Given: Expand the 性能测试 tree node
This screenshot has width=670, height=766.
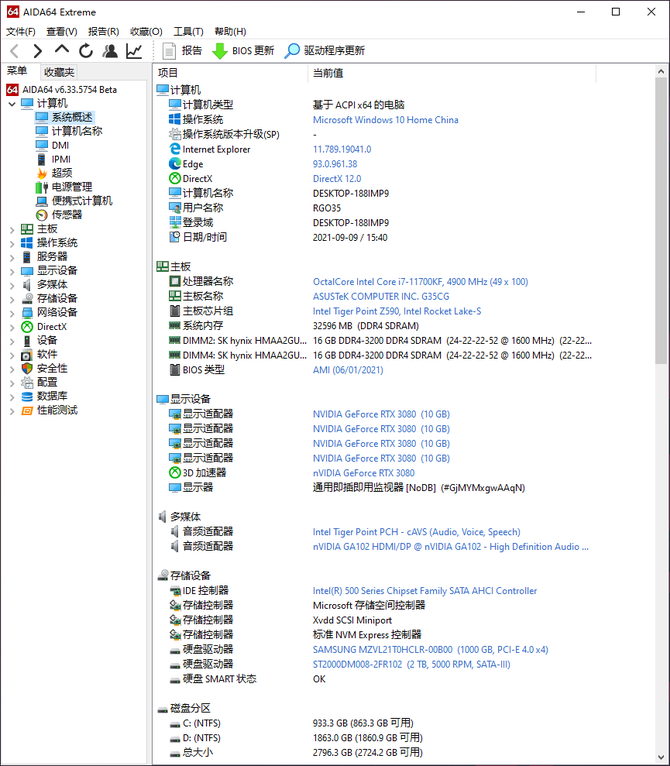Looking at the screenshot, I should tap(12, 410).
